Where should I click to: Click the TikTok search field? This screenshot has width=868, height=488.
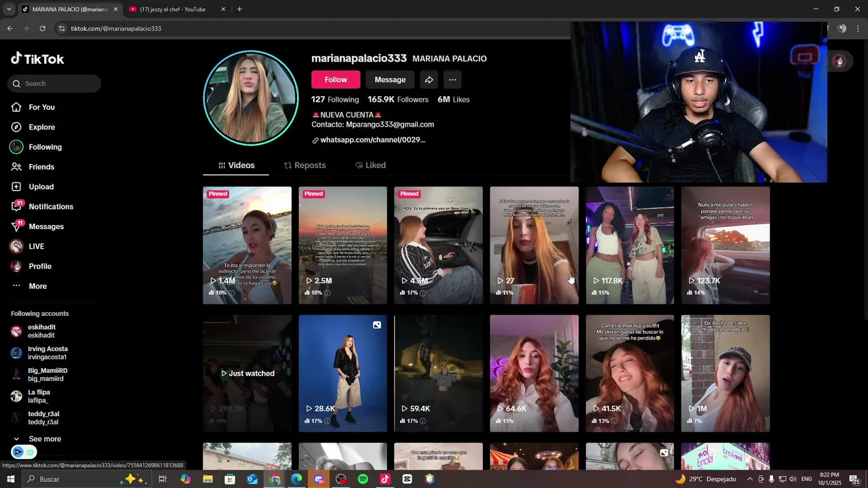55,83
